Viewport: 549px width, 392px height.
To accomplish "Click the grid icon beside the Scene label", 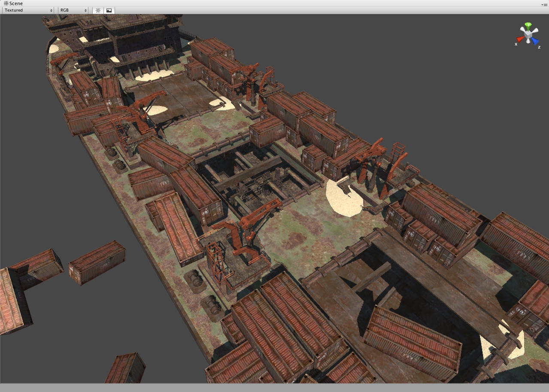I will 6,3.
